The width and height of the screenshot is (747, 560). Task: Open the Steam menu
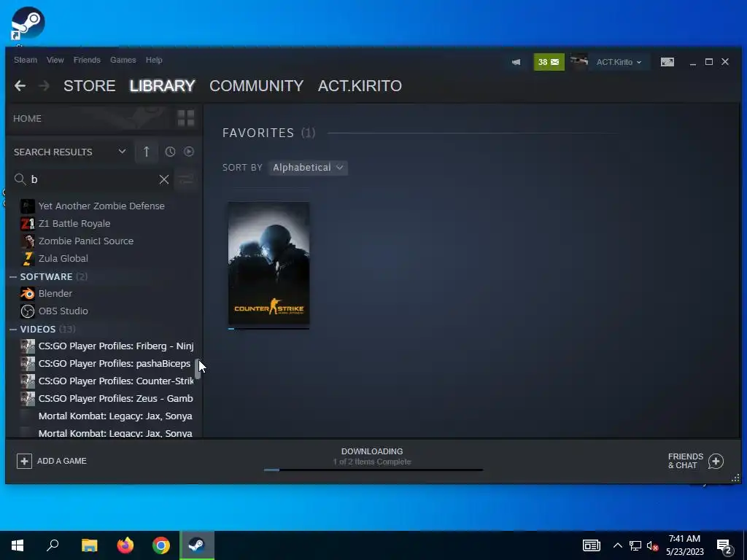pos(26,60)
